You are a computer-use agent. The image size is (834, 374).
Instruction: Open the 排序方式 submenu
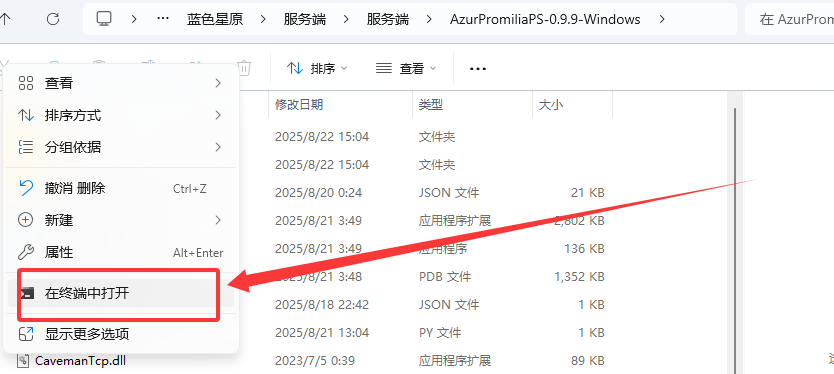[121, 115]
